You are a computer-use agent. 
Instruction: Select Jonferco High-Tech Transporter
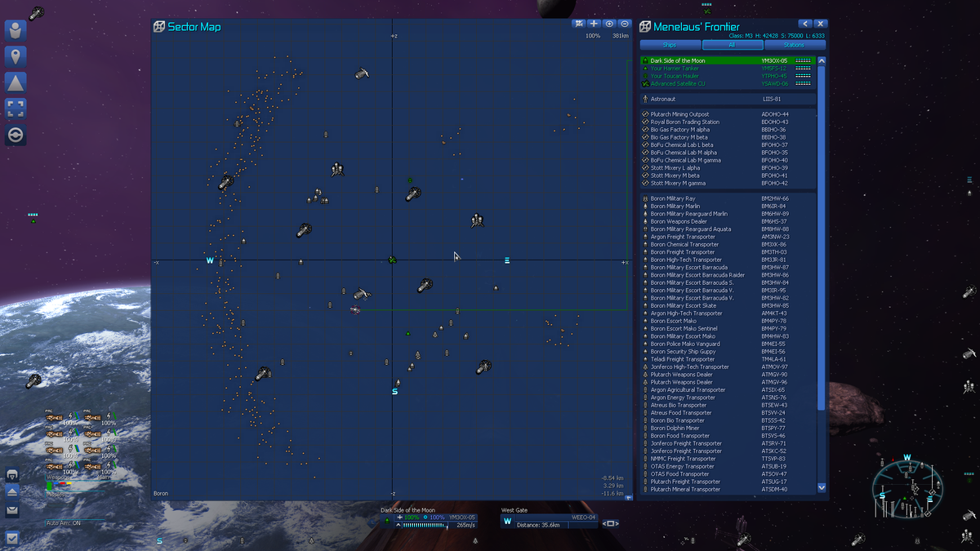click(728, 367)
